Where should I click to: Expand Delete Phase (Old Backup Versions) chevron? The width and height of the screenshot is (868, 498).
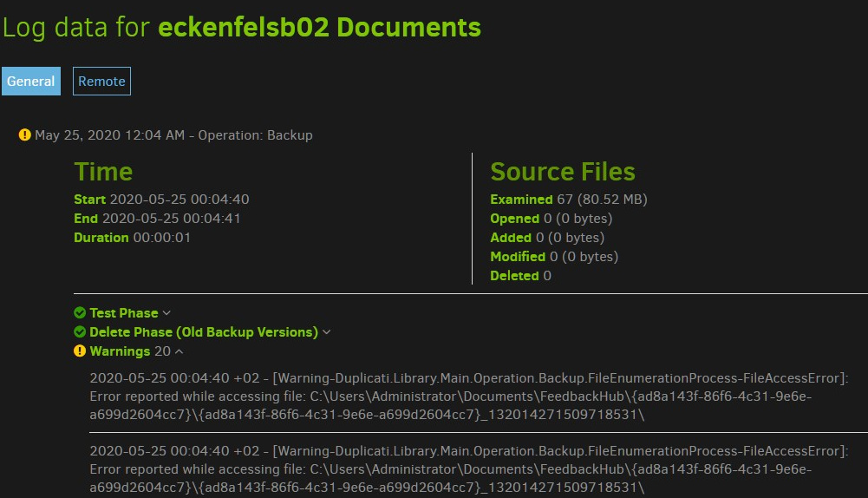327,332
